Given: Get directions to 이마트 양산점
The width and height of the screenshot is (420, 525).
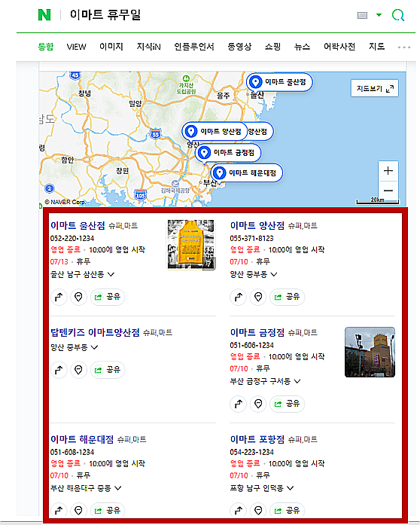Looking at the screenshot, I should click(x=239, y=297).
